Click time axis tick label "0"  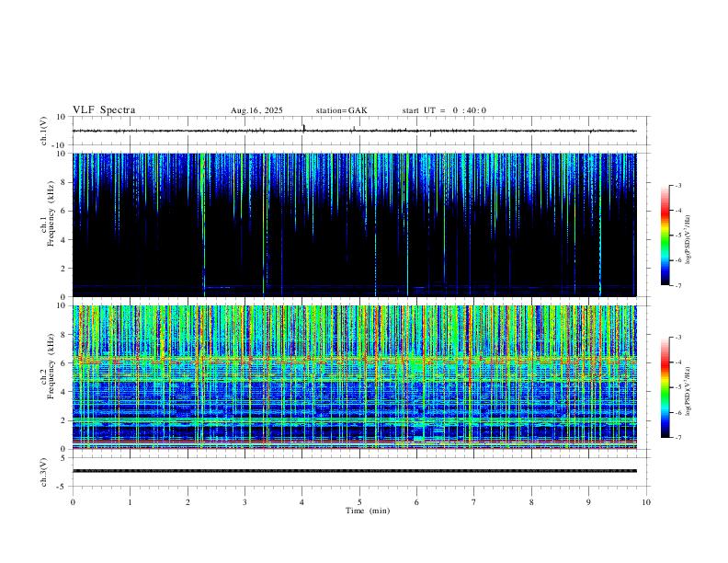pyautogui.click(x=73, y=502)
